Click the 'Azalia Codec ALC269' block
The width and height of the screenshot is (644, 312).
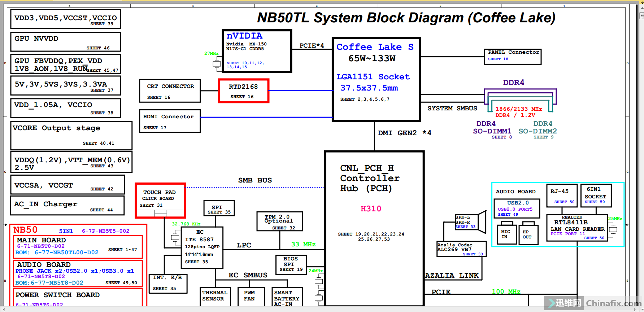pyautogui.click(x=461, y=249)
